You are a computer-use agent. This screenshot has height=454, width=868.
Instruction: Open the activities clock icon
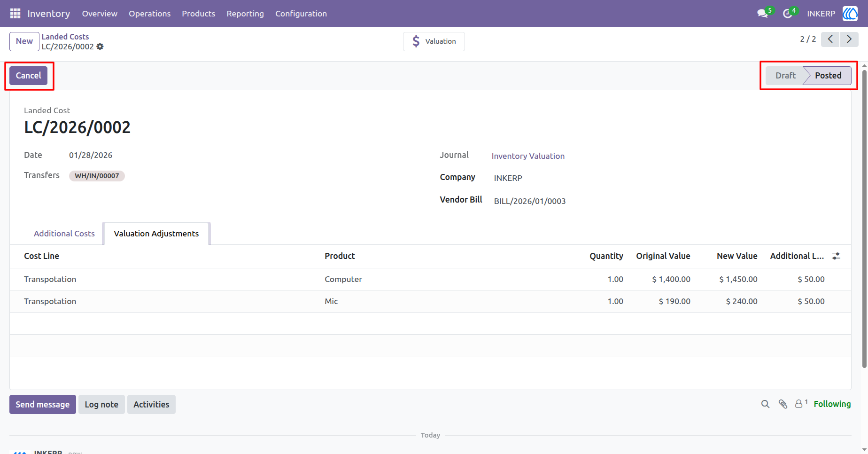coord(788,14)
